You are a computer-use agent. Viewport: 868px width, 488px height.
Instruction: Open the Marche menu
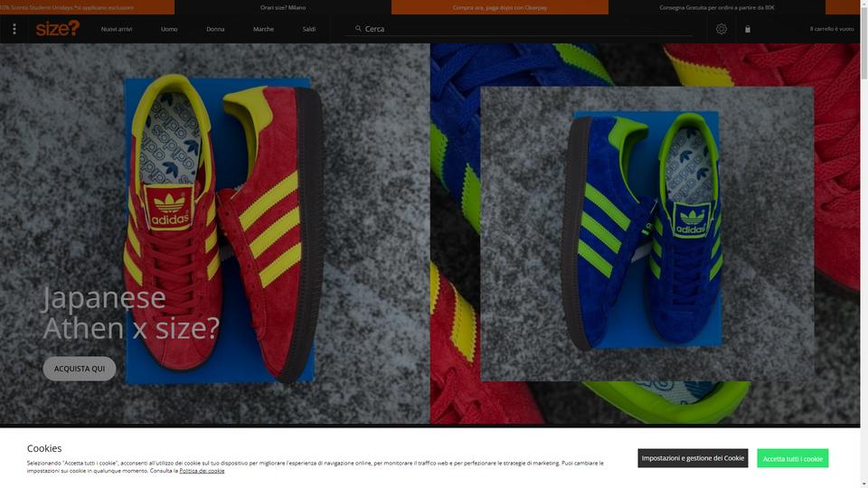pos(263,29)
